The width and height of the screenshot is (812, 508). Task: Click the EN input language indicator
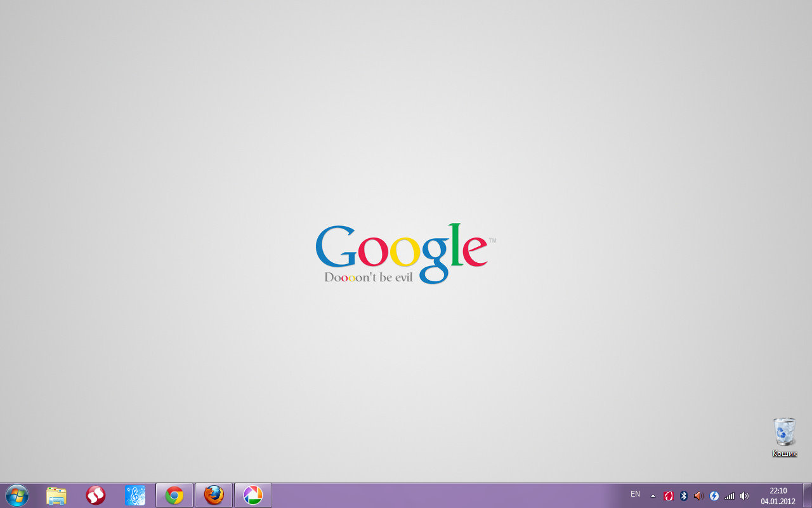pyautogui.click(x=635, y=494)
